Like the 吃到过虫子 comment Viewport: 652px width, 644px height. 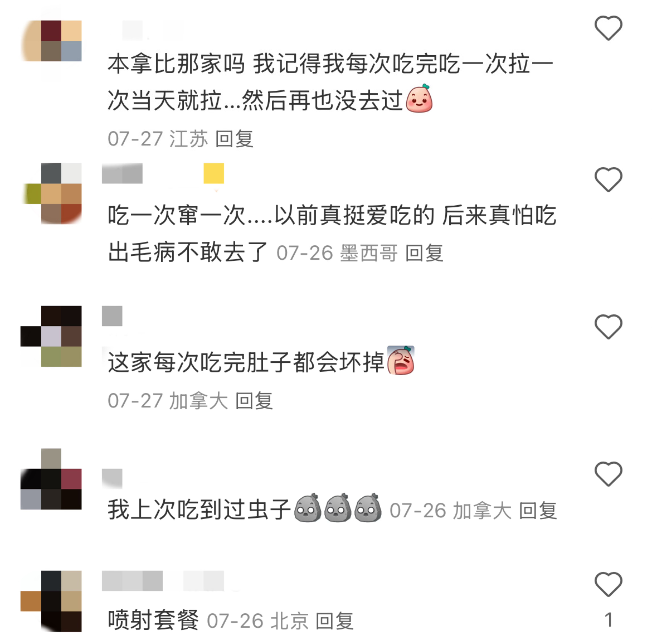(x=608, y=474)
